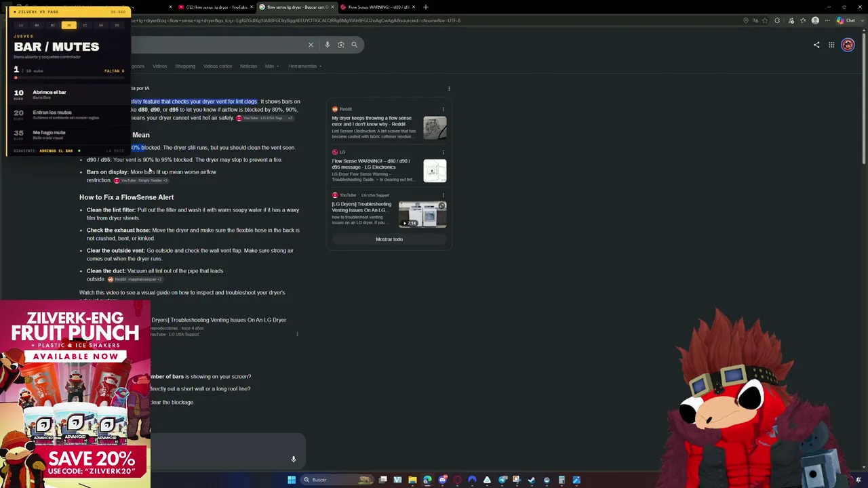This screenshot has height=488, width=868.
Task: Open the Troubleshooting Venting Issues video title
Action: [x=218, y=320]
